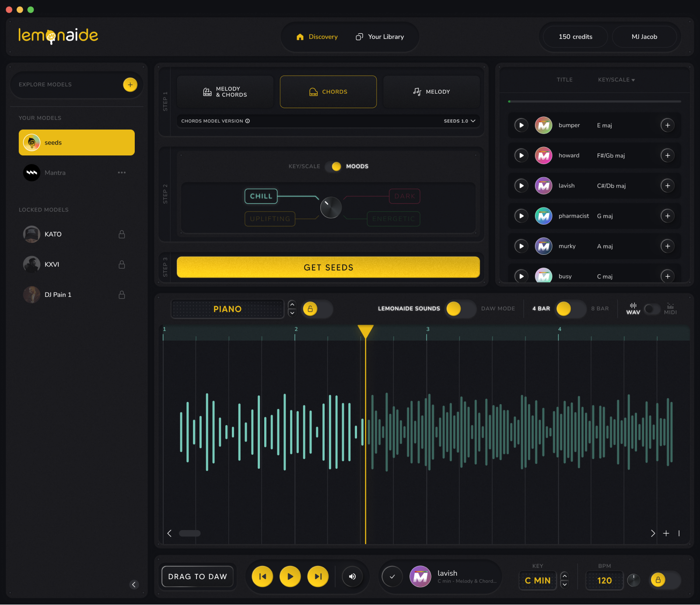Viewport: 700px width, 605px height.
Task: Toggle Lemonaide Sounds to DAW Mode
Action: 461,309
